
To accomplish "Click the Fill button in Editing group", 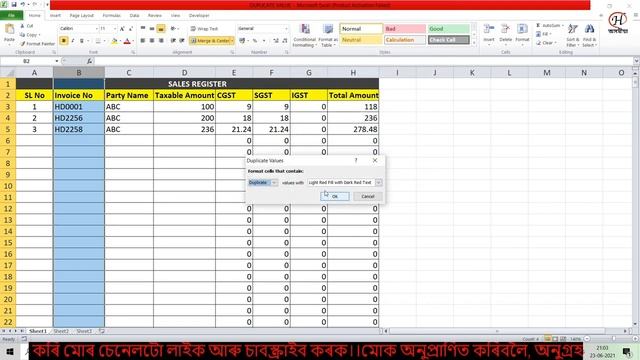I will [x=544, y=34].
